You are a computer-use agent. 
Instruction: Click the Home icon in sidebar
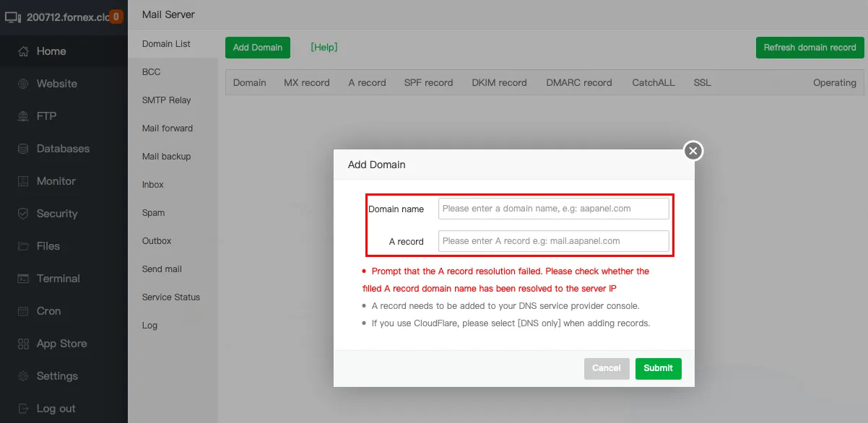point(23,51)
